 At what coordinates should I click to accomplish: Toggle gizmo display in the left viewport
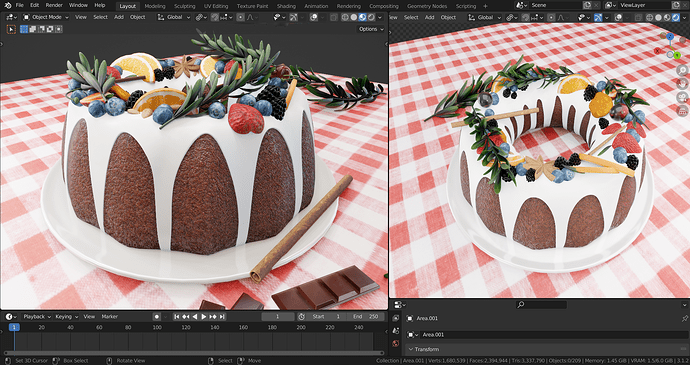293,17
